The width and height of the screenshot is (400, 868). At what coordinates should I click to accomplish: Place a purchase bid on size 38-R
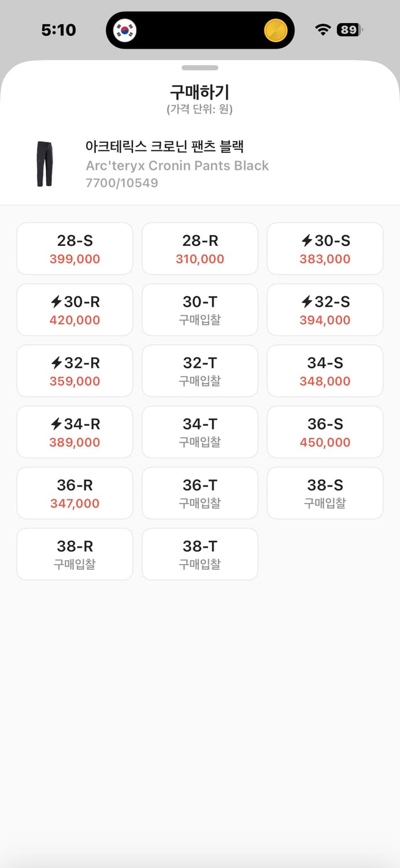pyautogui.click(x=75, y=554)
